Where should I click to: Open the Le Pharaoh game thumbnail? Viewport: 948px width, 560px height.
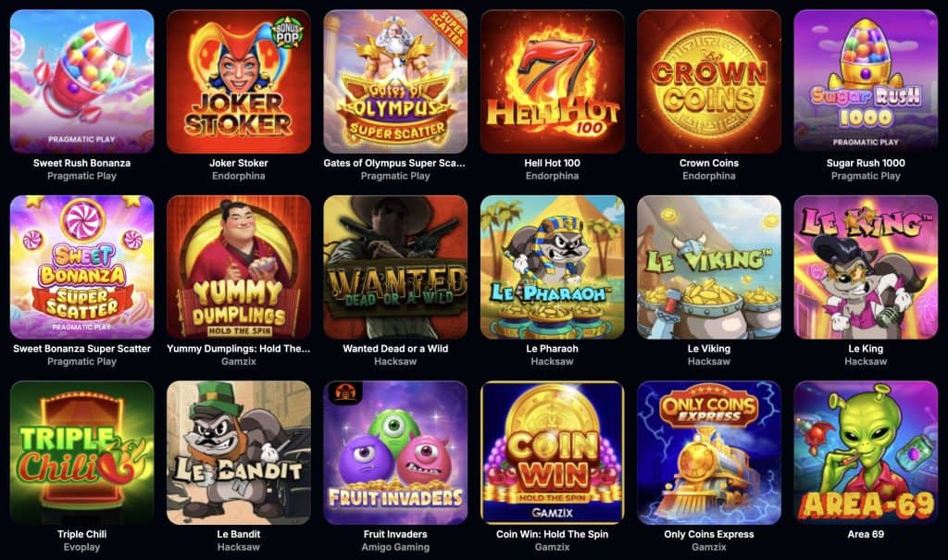tap(553, 268)
